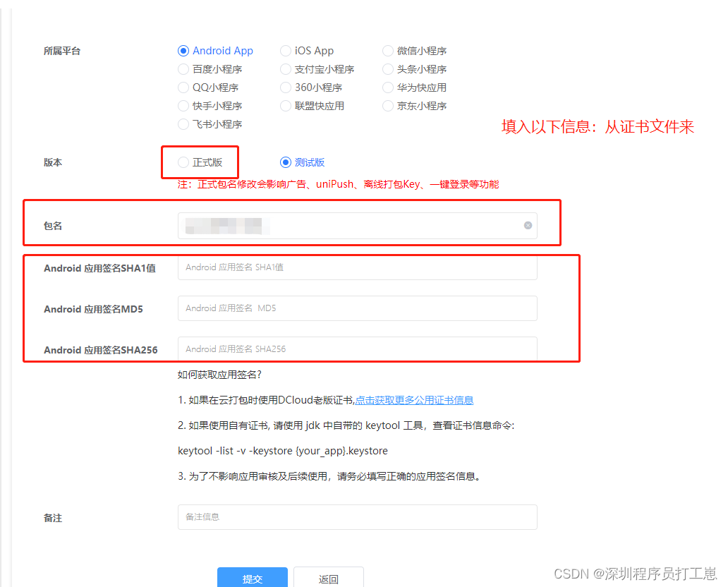Click the 版本 field label
This screenshot has width=728, height=587.
tap(53, 162)
